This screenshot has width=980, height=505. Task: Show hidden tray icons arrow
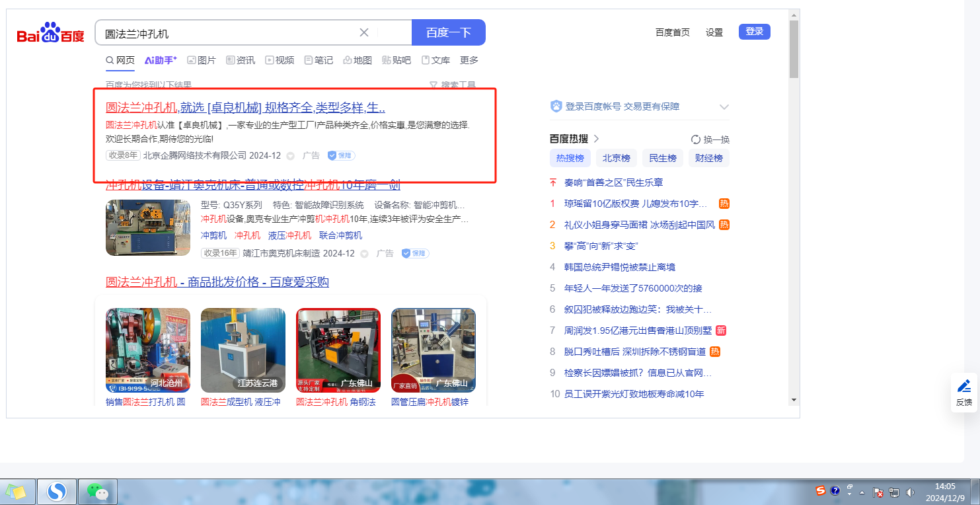point(862,492)
